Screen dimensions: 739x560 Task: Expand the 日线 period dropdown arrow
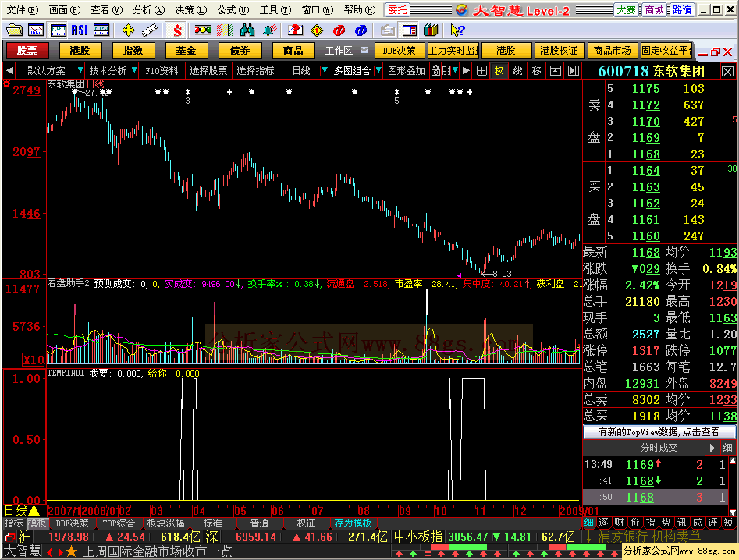pos(325,71)
